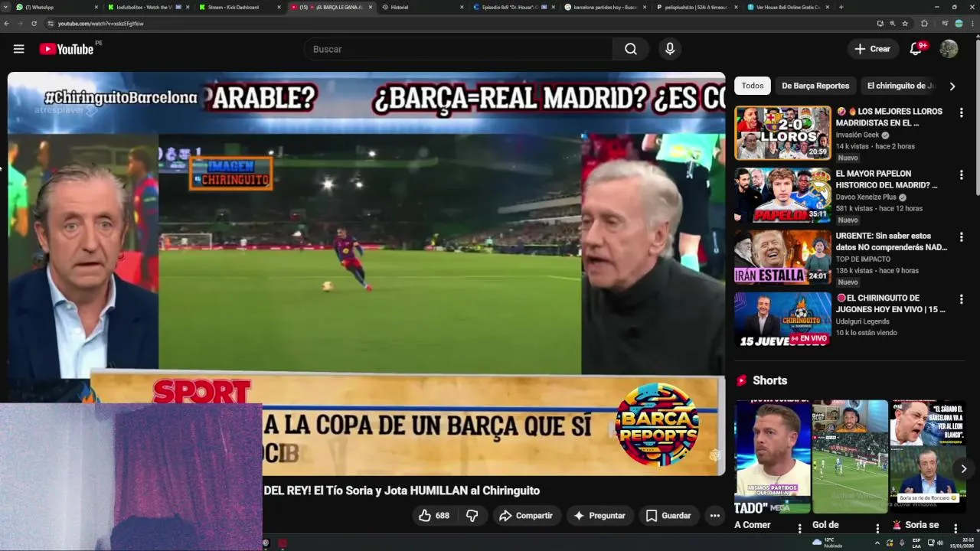
Task: Like the video with thumbs up
Action: (434, 516)
